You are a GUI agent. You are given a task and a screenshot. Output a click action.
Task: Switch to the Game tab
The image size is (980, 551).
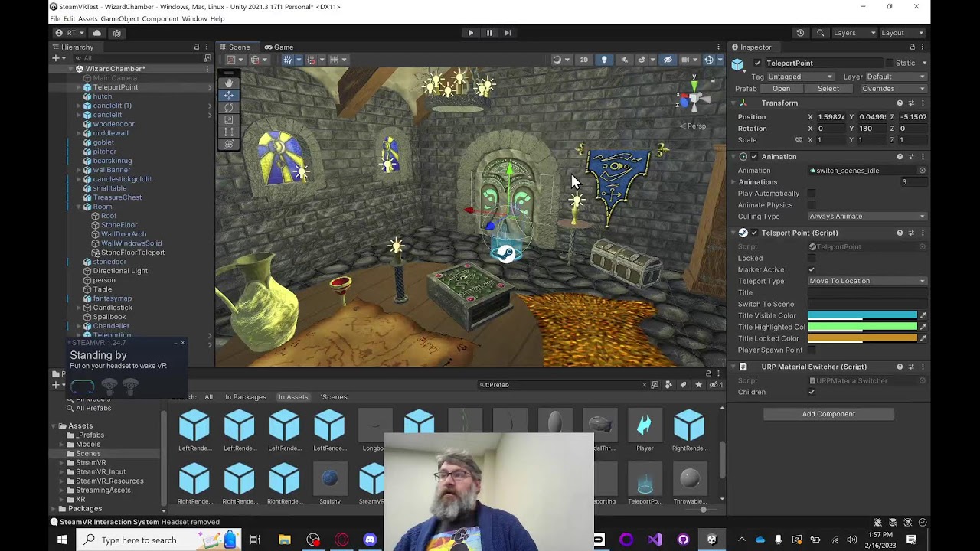click(279, 47)
